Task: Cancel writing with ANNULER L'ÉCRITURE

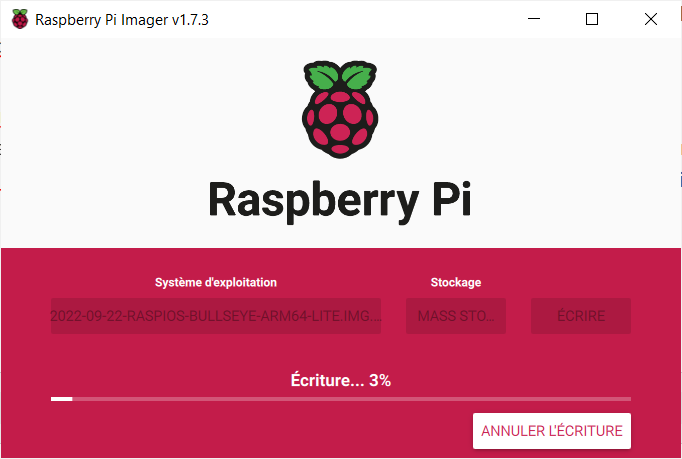Action: (552, 431)
